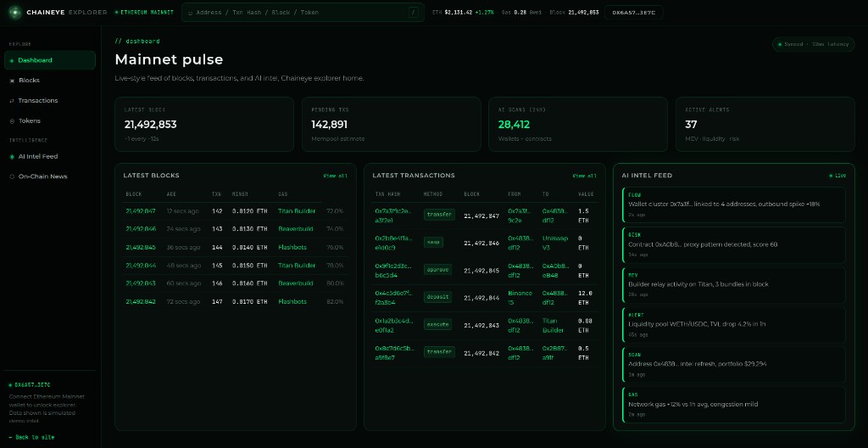Click the green Live indicator on AI Intel Feed

point(837,176)
